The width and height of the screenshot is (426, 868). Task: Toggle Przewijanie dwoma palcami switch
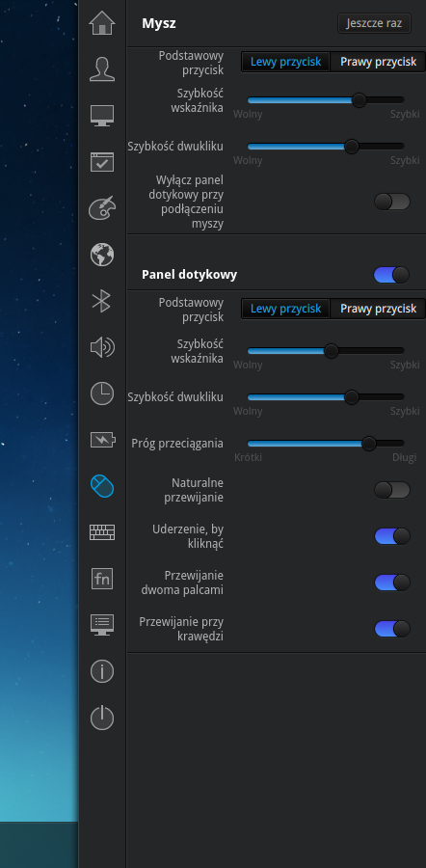click(x=391, y=583)
